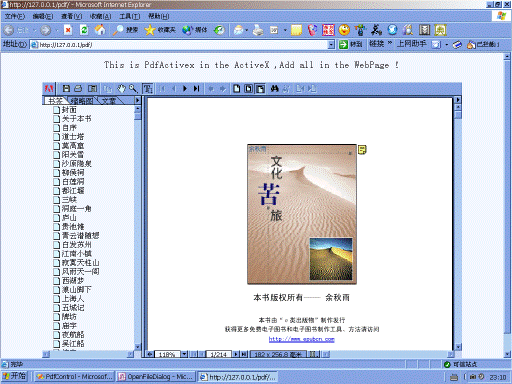Open the address bar dropdown arrow
The width and height of the screenshot is (512, 384).
(x=331, y=44)
